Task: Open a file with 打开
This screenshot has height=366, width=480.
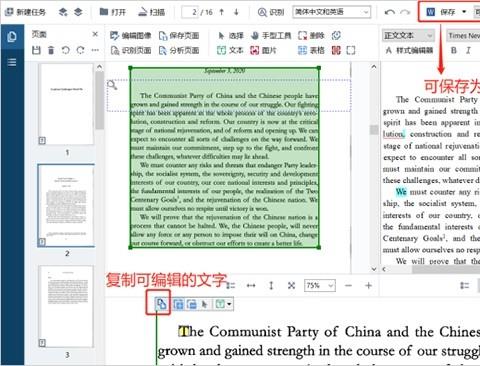Action: 113,12
